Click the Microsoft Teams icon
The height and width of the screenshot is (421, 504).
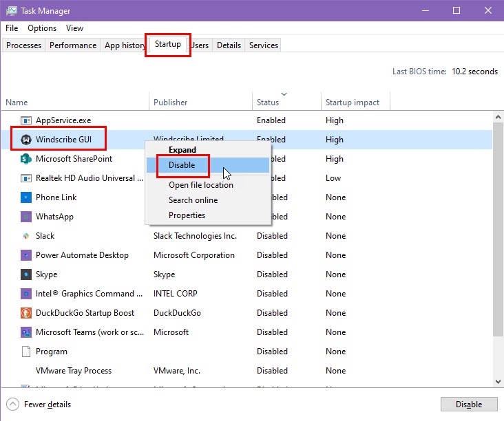(26, 332)
